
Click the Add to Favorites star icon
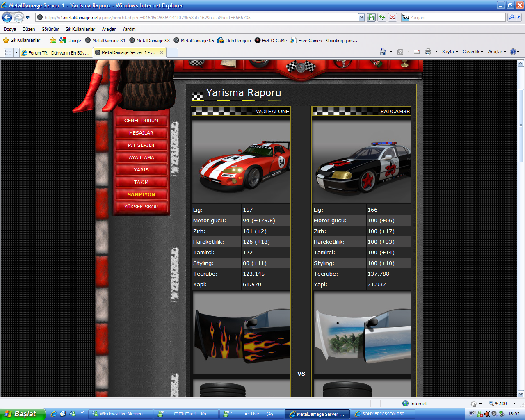pyautogui.click(x=53, y=41)
